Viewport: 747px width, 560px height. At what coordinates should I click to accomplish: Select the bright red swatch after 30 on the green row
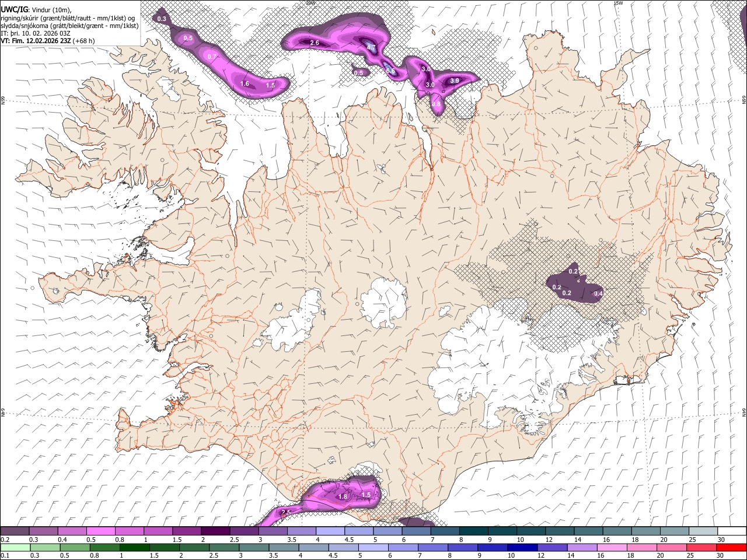click(731, 547)
